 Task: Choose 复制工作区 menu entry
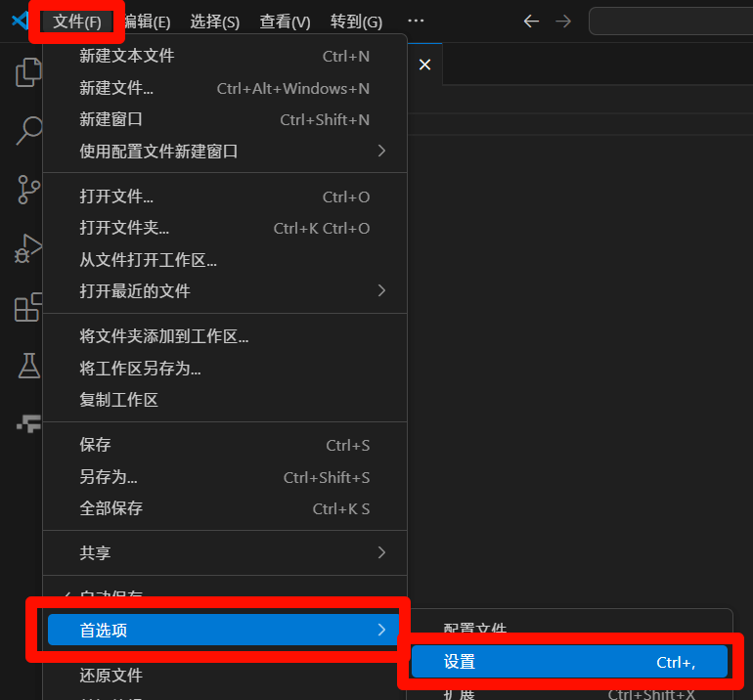pyautogui.click(x=225, y=400)
